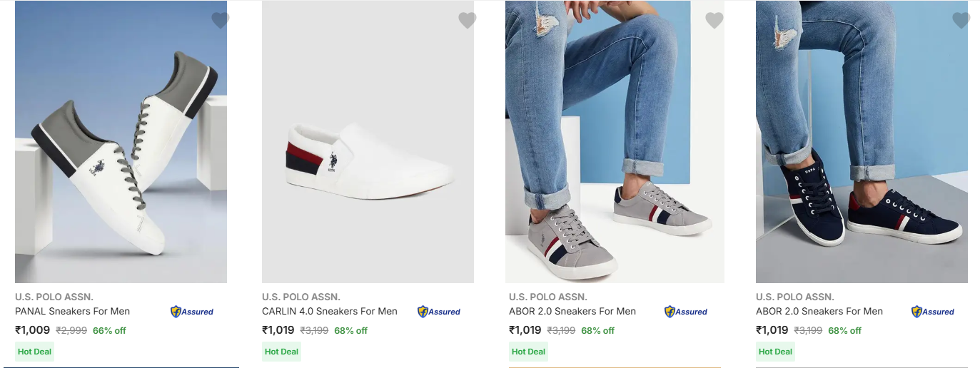
Task: Open CARLIN 4.0 Sneakers For Men link
Action: click(329, 312)
